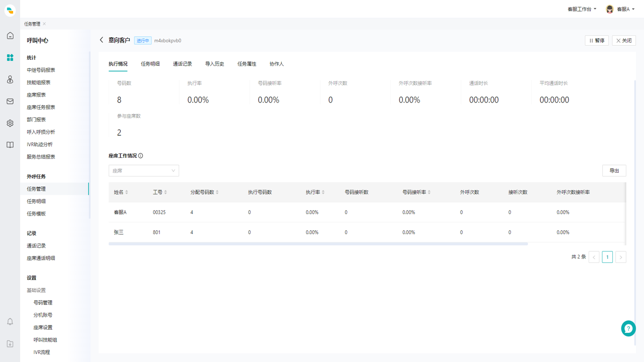Click next page arrow in pagination
This screenshot has height=362, width=644.
pos(621,257)
